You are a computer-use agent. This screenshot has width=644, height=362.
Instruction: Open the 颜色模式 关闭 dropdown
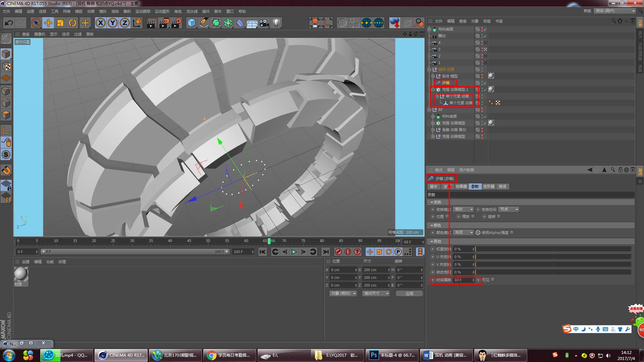pos(463,232)
